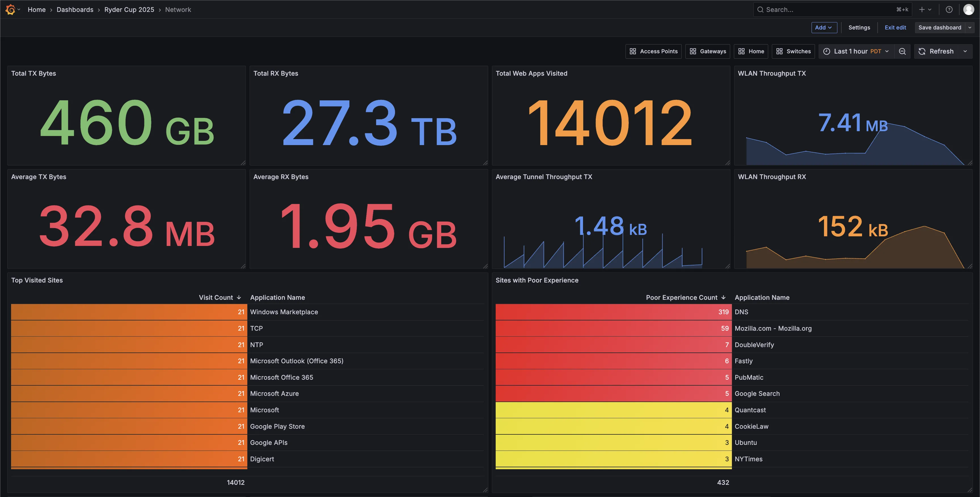Open dashboard Settings

point(859,27)
